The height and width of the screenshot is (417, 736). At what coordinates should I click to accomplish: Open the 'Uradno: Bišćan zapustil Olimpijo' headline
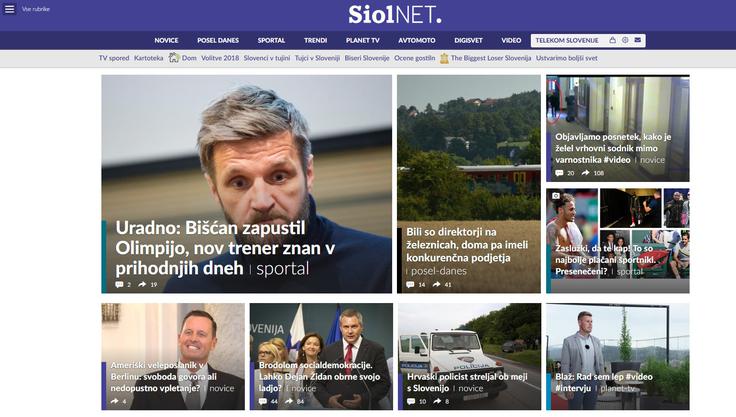(225, 248)
